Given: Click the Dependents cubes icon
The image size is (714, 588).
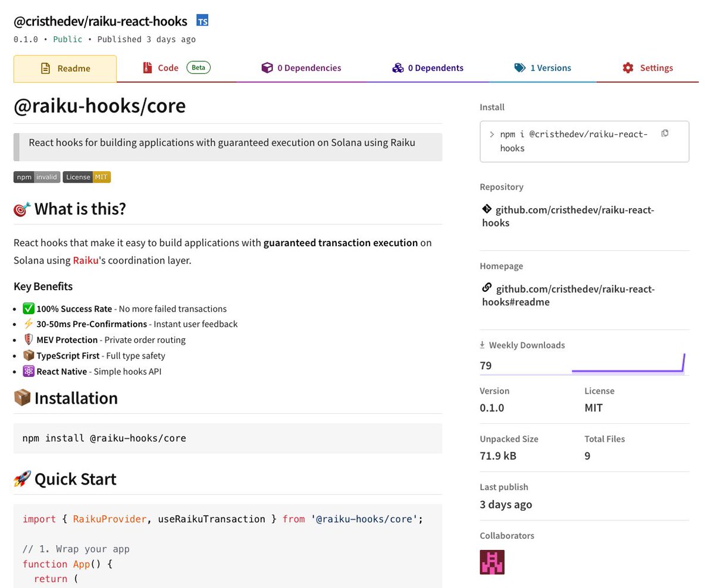Looking at the screenshot, I should coord(398,68).
